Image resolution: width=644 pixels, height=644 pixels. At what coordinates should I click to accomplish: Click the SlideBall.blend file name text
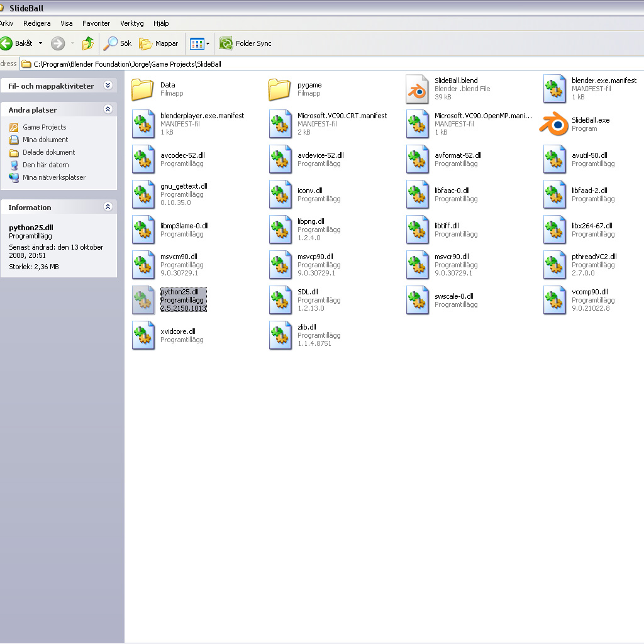[x=456, y=80]
